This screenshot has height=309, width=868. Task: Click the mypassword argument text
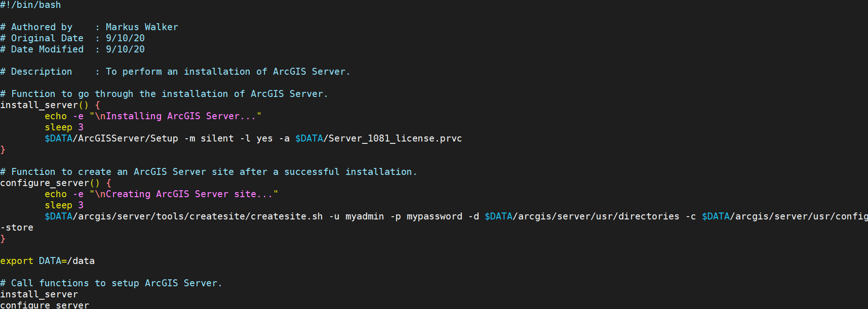tap(434, 216)
